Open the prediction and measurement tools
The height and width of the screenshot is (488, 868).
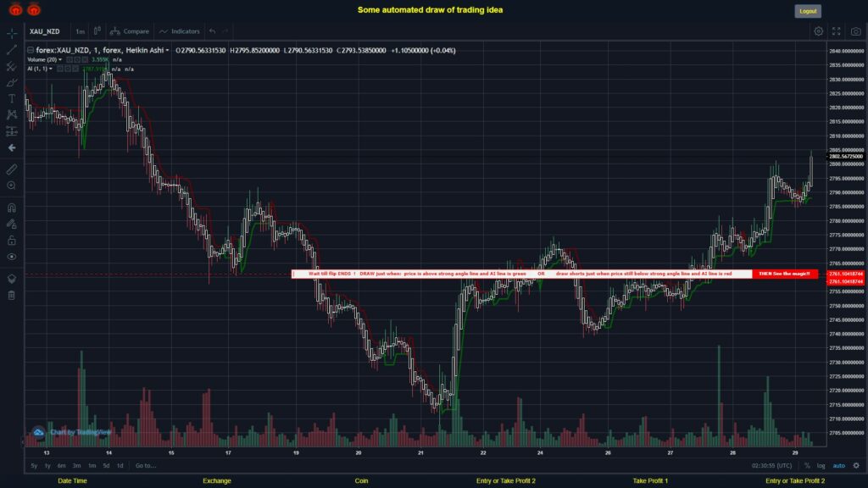12,131
